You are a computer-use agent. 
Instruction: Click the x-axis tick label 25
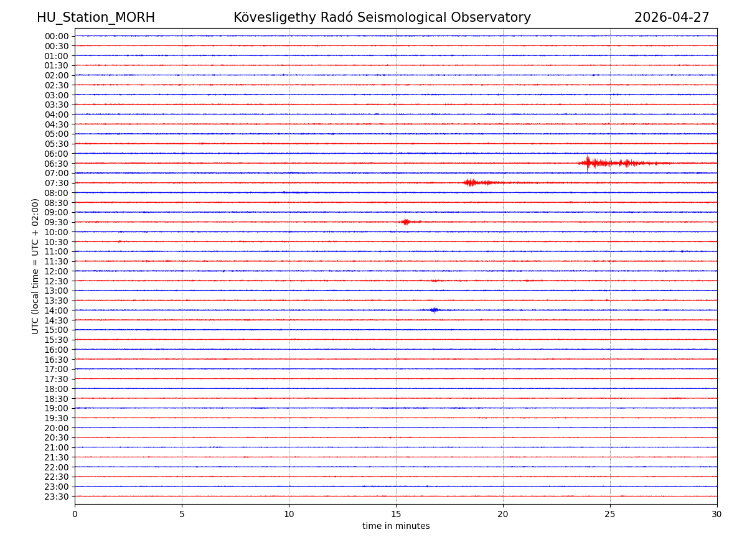[x=610, y=514]
